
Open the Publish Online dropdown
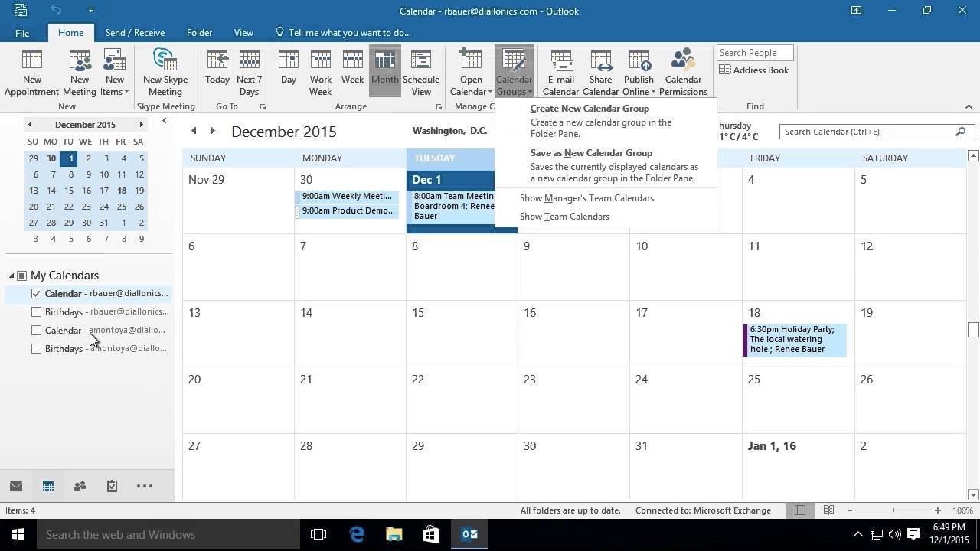click(x=639, y=73)
